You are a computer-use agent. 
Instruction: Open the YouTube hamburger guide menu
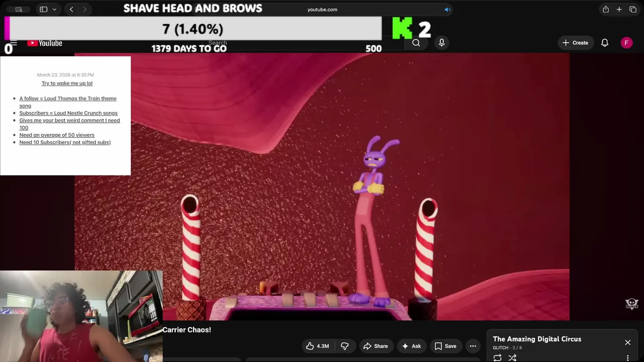pos(13,43)
